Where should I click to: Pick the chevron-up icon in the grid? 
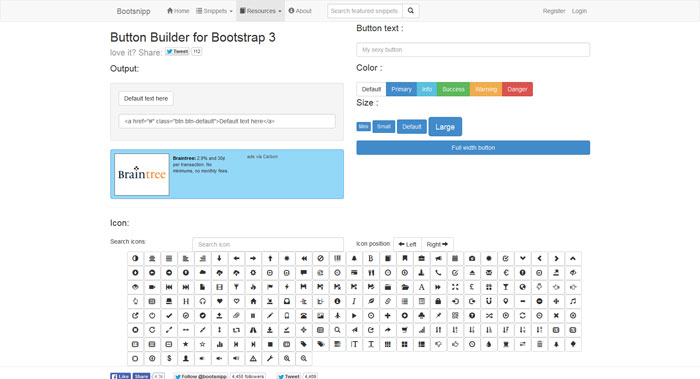coord(573,258)
